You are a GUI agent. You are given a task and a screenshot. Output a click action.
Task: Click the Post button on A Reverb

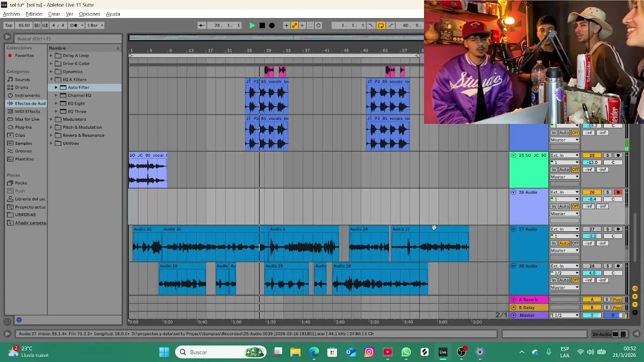(x=617, y=300)
